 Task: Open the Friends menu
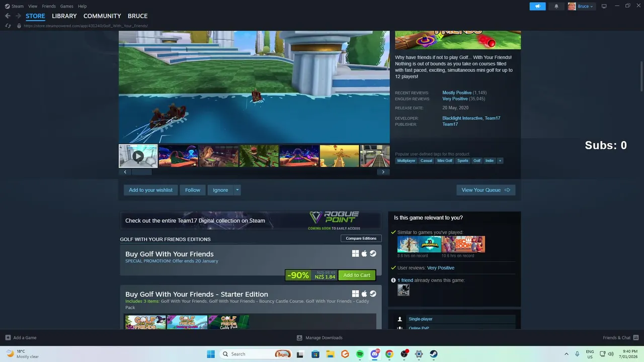[x=49, y=6]
